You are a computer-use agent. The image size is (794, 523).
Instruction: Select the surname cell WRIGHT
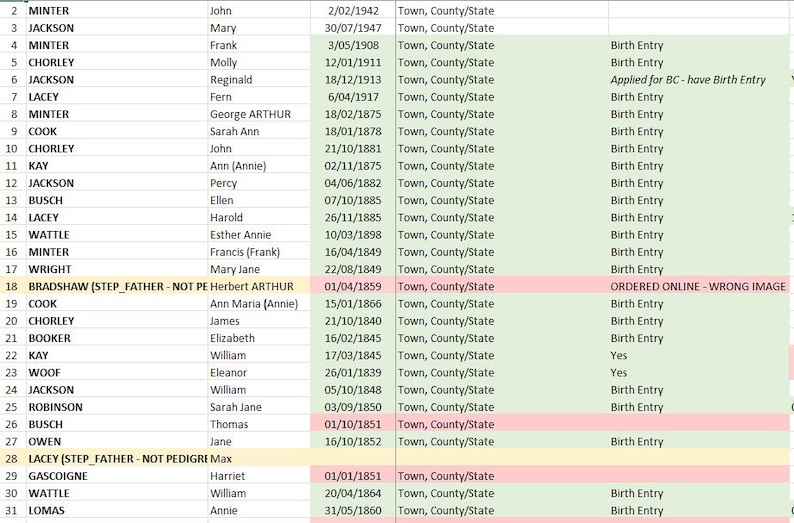(x=117, y=269)
